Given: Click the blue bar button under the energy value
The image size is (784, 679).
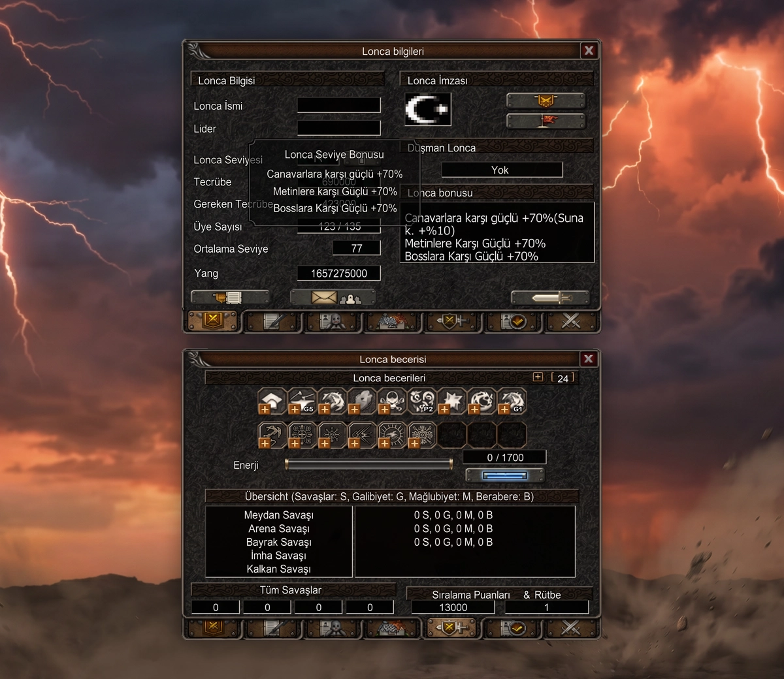Looking at the screenshot, I should (504, 475).
